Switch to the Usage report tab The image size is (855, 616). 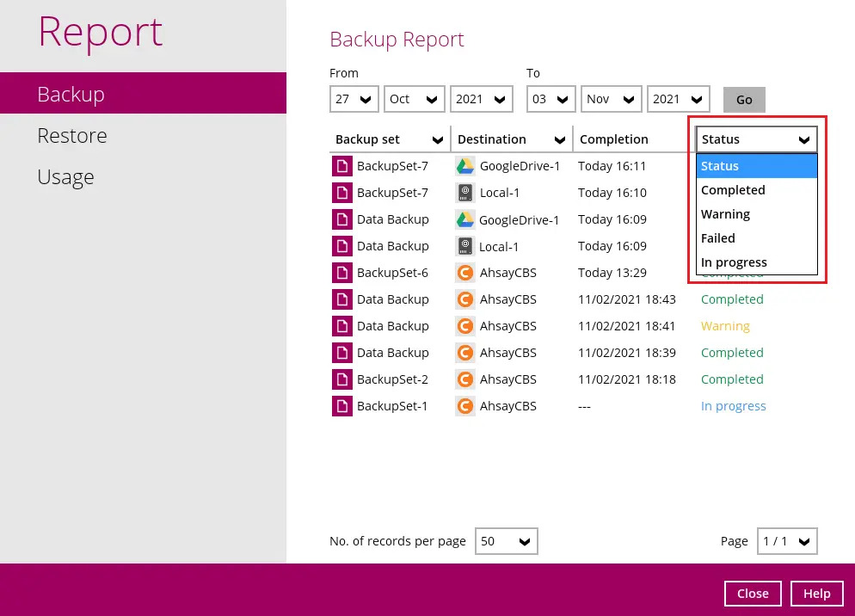[x=65, y=177]
